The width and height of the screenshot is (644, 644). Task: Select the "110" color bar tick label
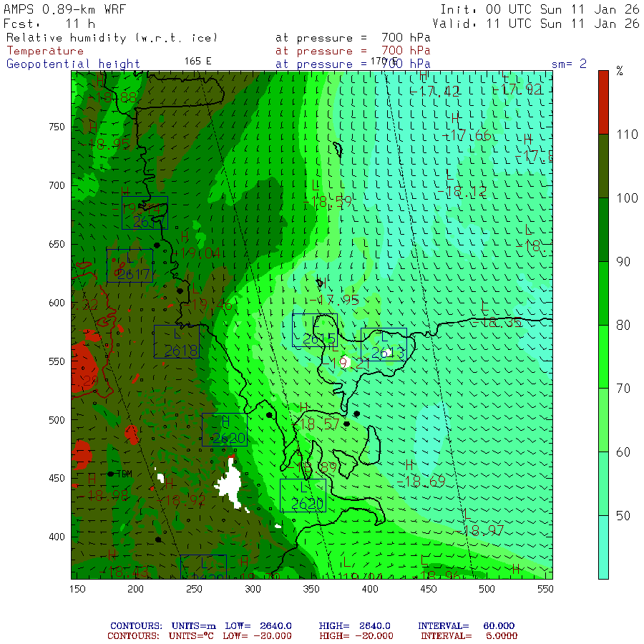pyautogui.click(x=627, y=135)
